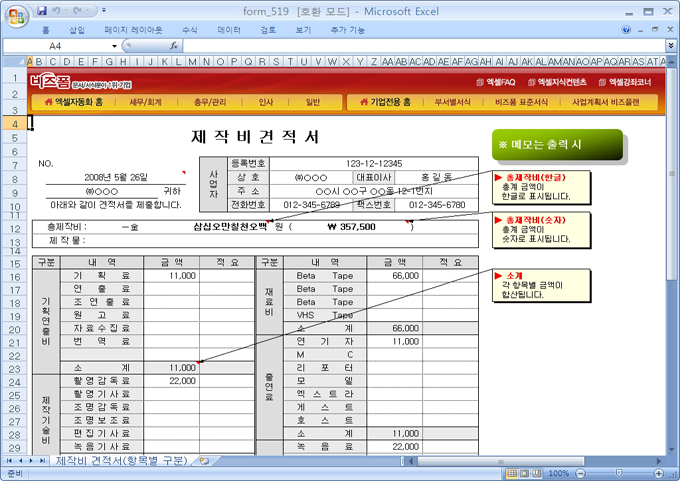
Task: Open the 삽입 ribbon tab
Action: (x=77, y=30)
